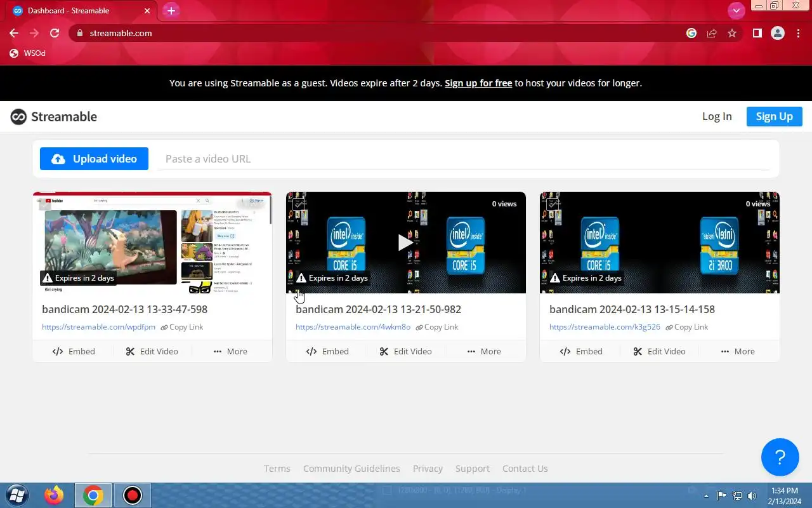Open the Windows Start menu
Viewport: 812px width, 508px height.
coord(17,495)
